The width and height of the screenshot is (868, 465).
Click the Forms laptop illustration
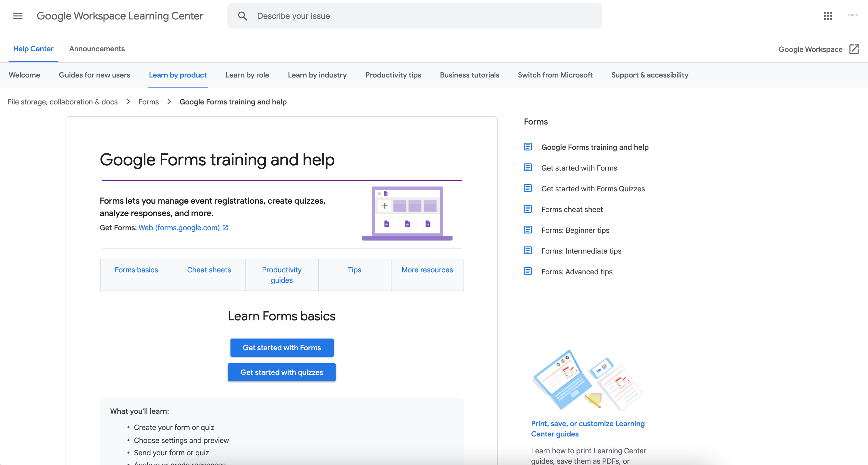[407, 213]
